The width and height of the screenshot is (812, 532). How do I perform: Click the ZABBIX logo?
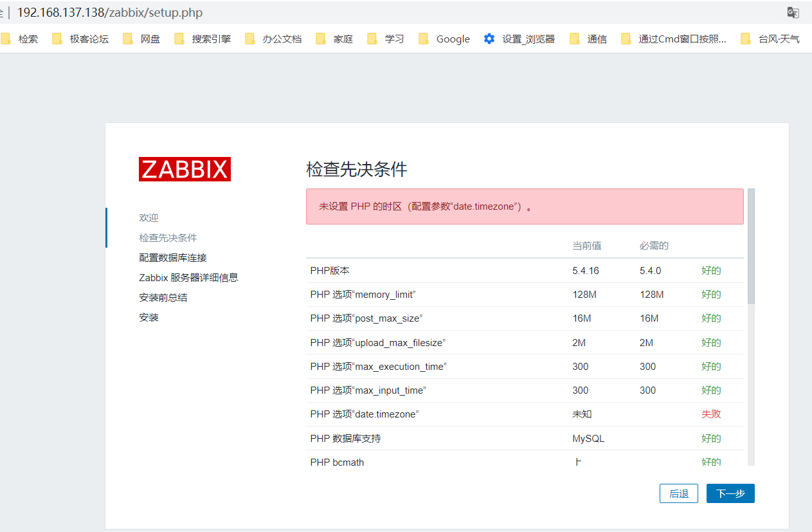coord(185,169)
